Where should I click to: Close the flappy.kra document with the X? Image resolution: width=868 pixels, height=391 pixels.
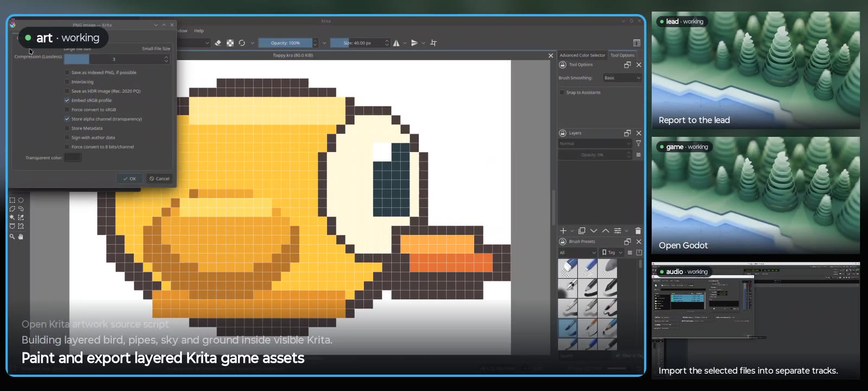(x=551, y=55)
